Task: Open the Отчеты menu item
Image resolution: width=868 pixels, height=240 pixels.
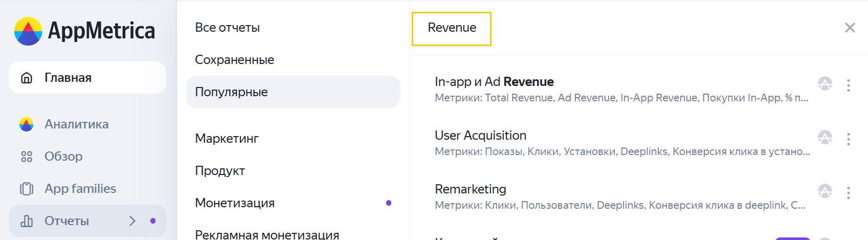Action: point(87,221)
